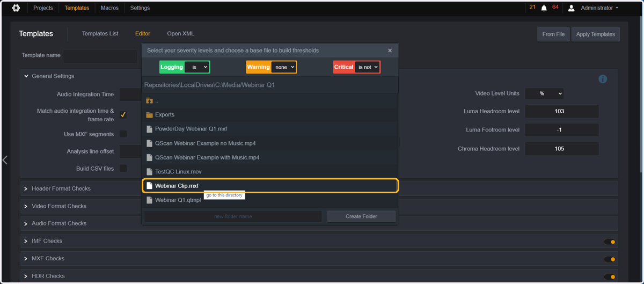
Task: Enable Use MXF segments checkbox
Action: 123,134
